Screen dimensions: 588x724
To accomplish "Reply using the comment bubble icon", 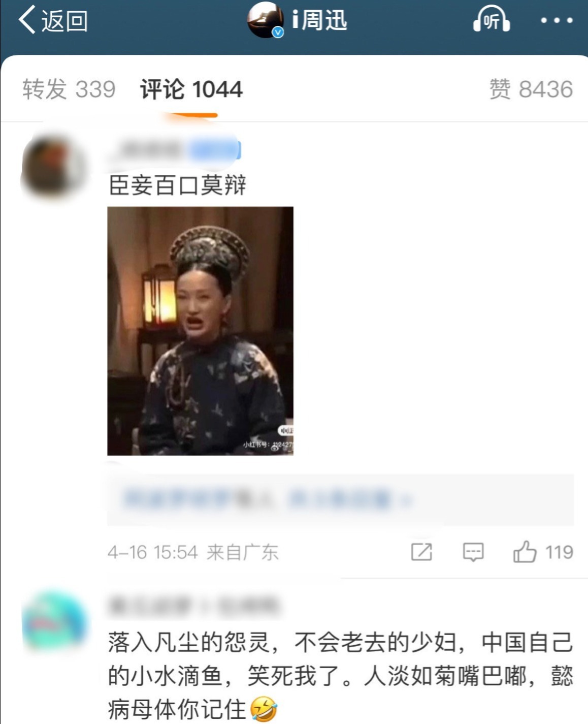I will click(473, 552).
